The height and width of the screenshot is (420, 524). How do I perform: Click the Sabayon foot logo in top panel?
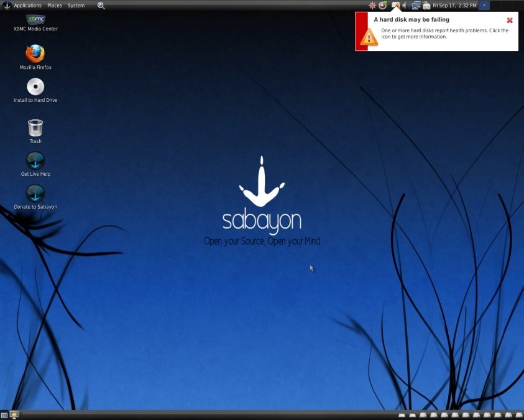pos(7,5)
